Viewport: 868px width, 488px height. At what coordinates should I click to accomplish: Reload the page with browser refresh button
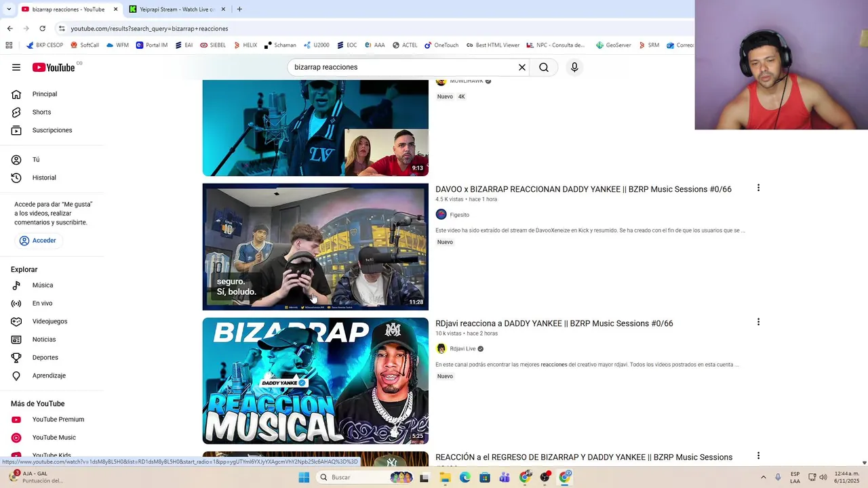tap(42, 28)
